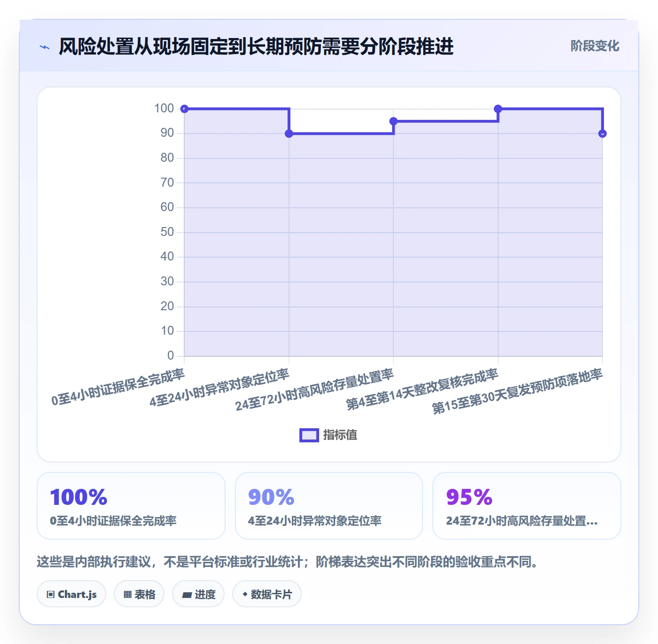The height and width of the screenshot is (644, 658).
Task: Click the 阶段变化 label in header
Action: click(595, 46)
